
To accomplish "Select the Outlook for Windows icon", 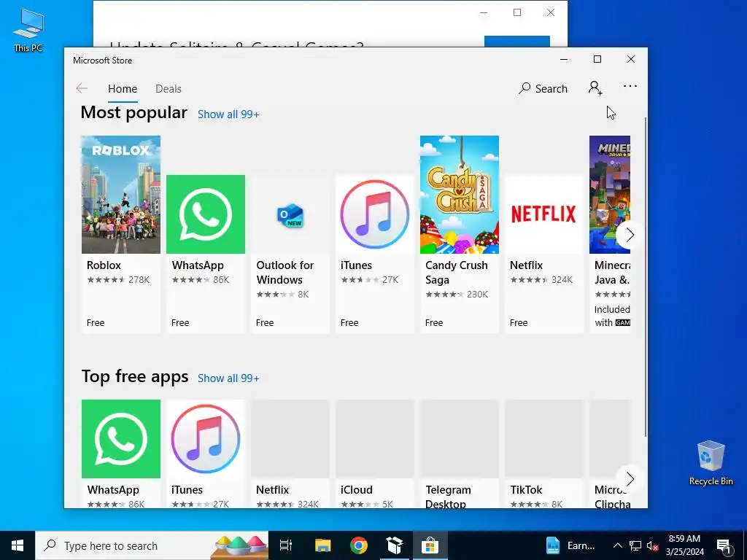I will (290, 214).
